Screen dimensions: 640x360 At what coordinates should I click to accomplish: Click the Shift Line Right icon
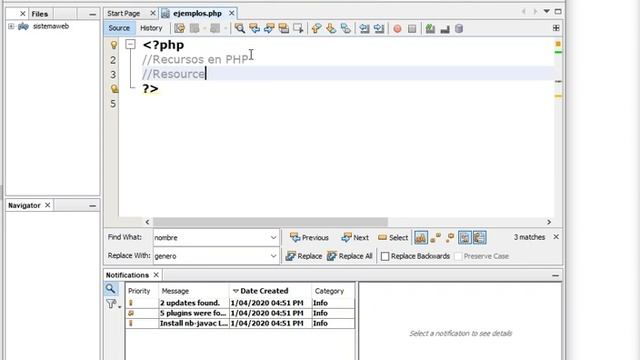[x=379, y=29]
